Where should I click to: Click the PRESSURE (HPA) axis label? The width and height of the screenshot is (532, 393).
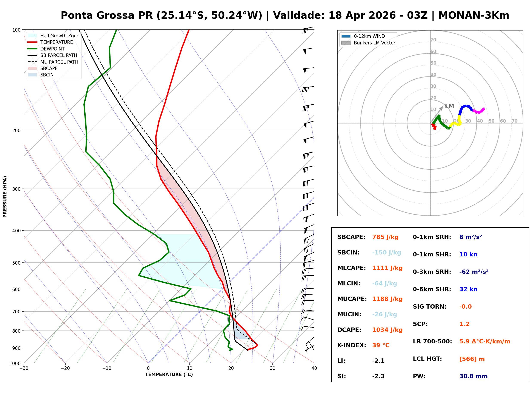pyautogui.click(x=5, y=197)
